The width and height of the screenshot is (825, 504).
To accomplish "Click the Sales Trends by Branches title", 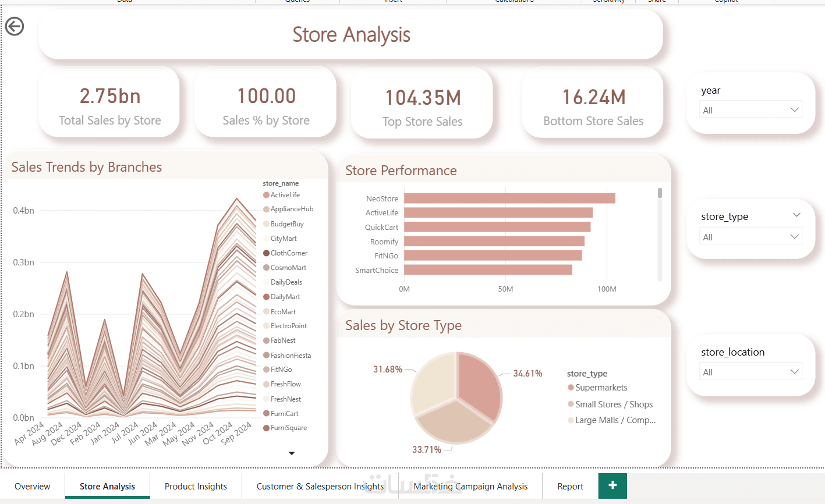I will click(x=87, y=167).
